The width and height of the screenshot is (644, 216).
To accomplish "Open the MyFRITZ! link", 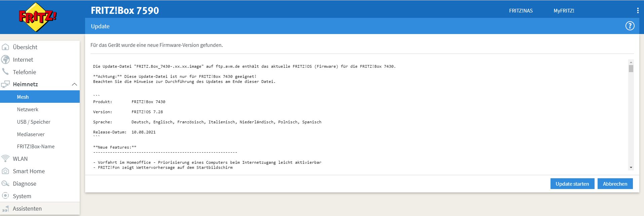I will pos(564,11).
